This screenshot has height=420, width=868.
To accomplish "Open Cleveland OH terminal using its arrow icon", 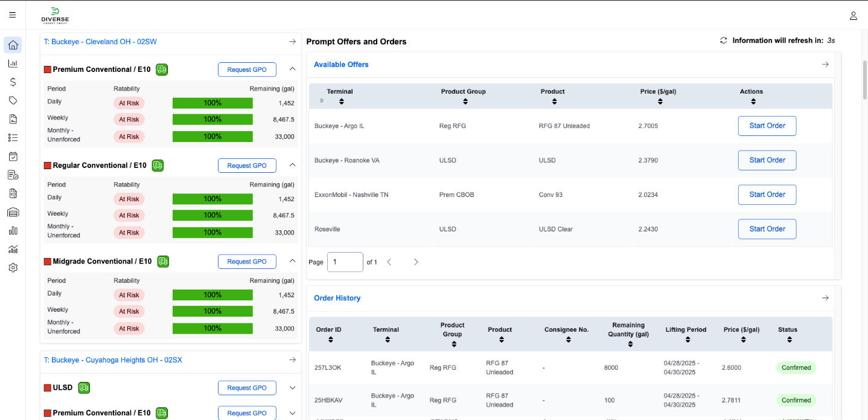I will click(292, 42).
